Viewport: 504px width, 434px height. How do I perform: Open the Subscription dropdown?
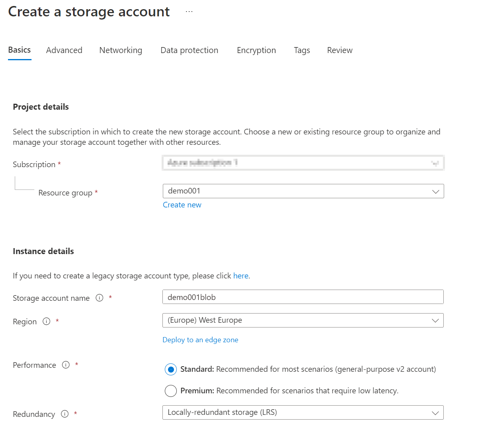click(x=303, y=163)
